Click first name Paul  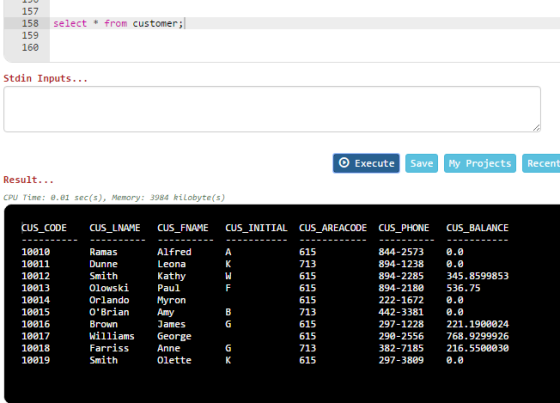(169, 288)
